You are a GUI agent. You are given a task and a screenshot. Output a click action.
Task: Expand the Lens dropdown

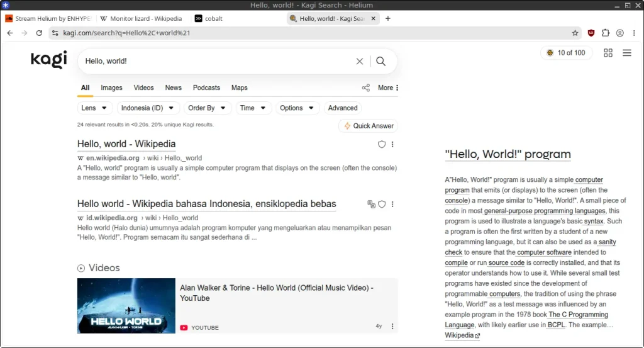click(x=94, y=108)
